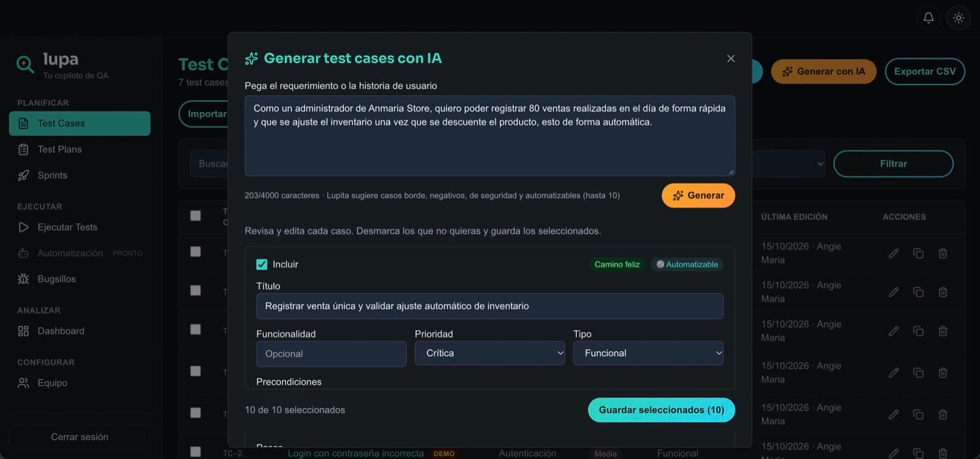This screenshot has height=459, width=980.
Task: Go to Test Cases in the sidebar
Action: pos(80,123)
